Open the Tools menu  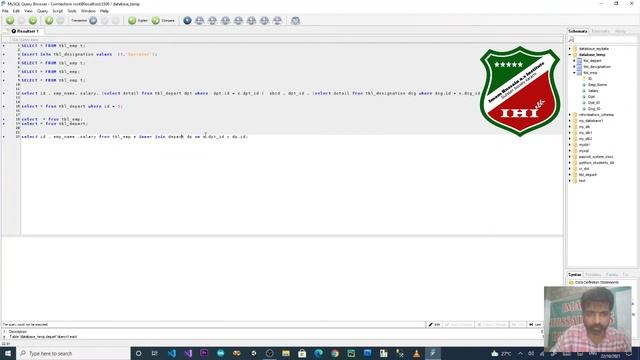click(x=72, y=11)
